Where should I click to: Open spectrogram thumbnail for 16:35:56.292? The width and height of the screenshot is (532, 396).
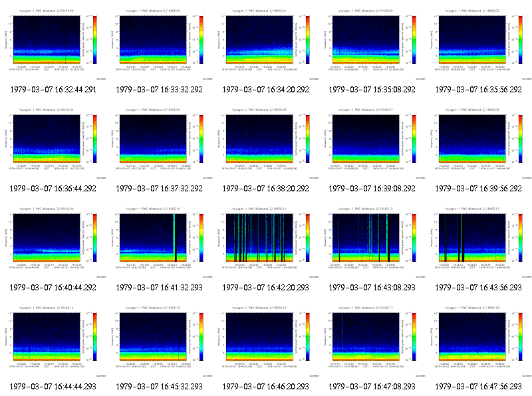[479, 43]
